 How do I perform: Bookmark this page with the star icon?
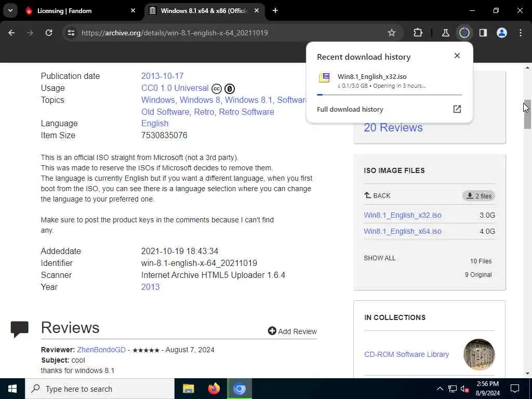(392, 33)
